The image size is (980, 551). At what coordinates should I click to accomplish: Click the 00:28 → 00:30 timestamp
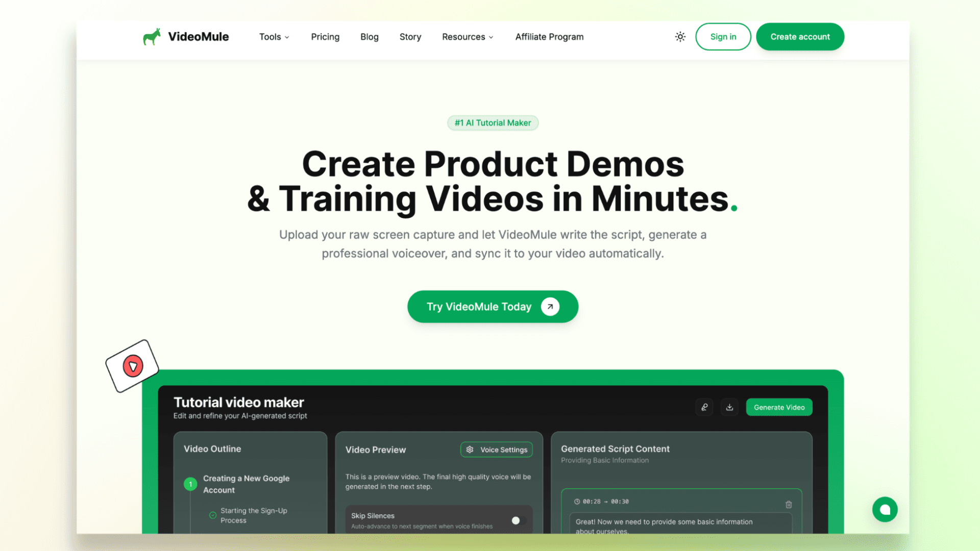coord(605,502)
